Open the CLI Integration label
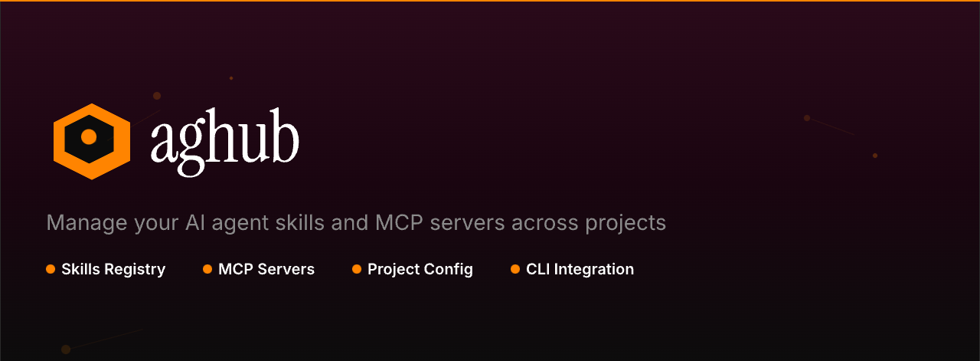 point(580,270)
